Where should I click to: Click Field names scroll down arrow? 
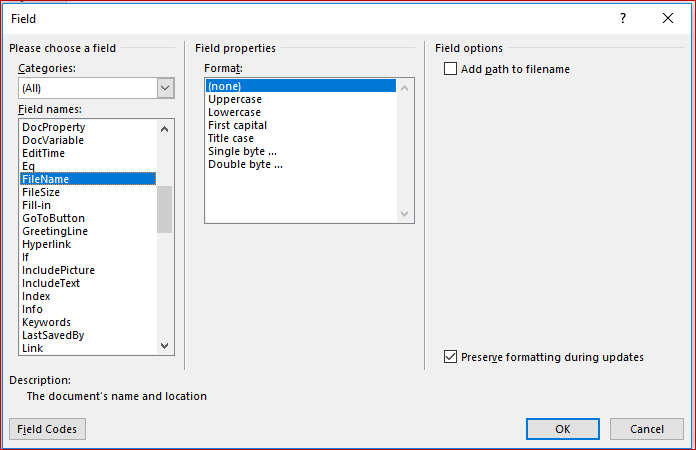coord(165,346)
